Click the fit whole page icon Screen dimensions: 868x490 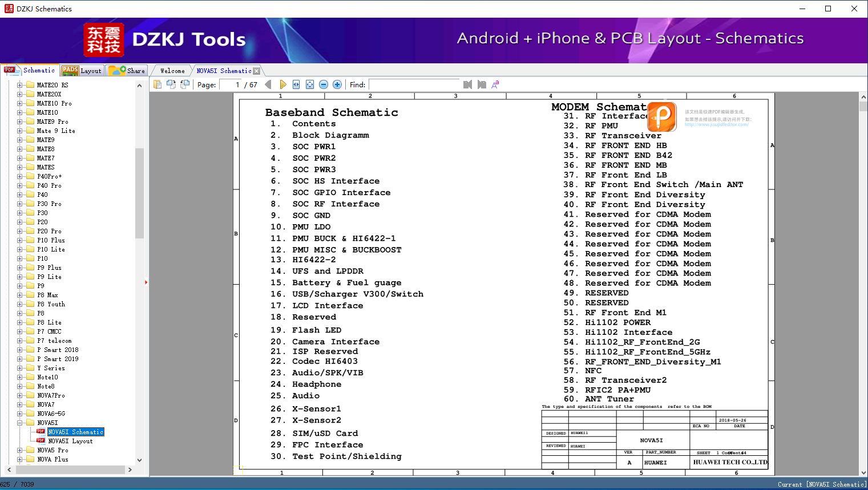pyautogui.click(x=310, y=84)
